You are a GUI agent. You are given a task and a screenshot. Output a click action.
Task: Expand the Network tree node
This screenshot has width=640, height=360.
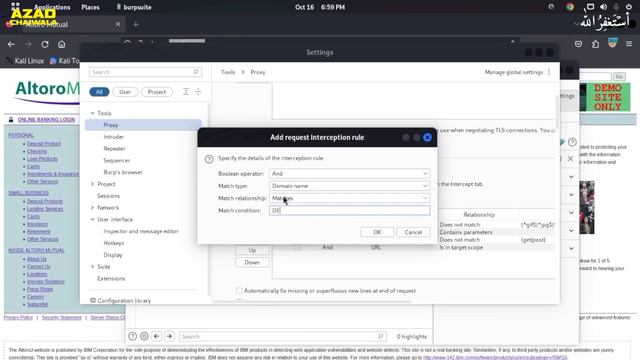(92, 208)
